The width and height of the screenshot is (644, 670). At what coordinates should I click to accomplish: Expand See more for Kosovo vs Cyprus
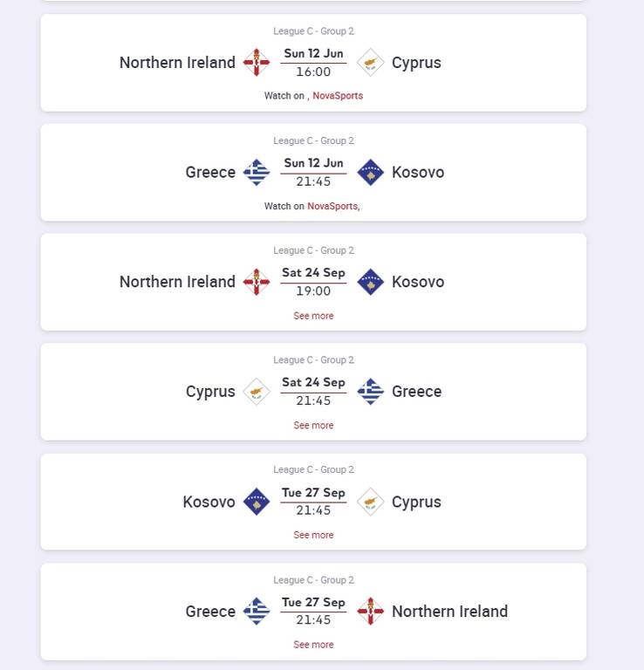[313, 535]
